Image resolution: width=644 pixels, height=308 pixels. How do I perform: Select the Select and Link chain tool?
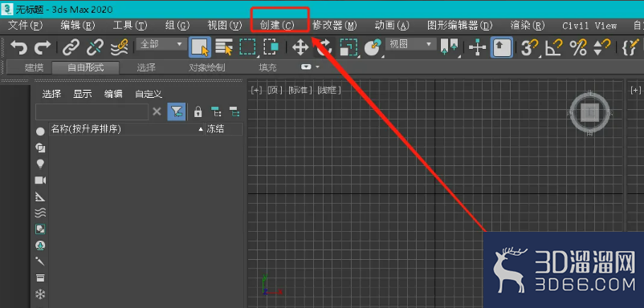71,47
